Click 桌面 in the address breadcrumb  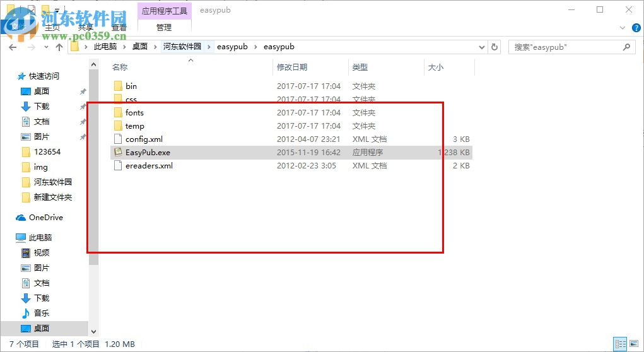click(139, 47)
